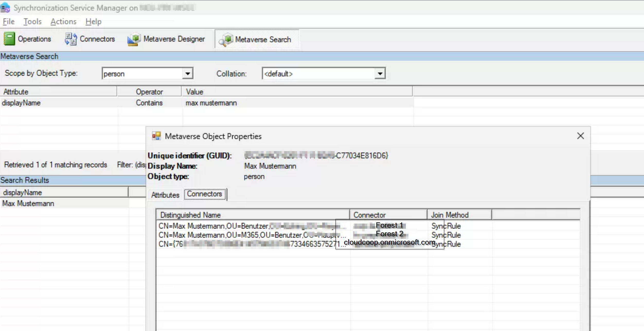The height and width of the screenshot is (331, 644).
Task: Open the Scope by Object Type dropdown
Action: 188,74
